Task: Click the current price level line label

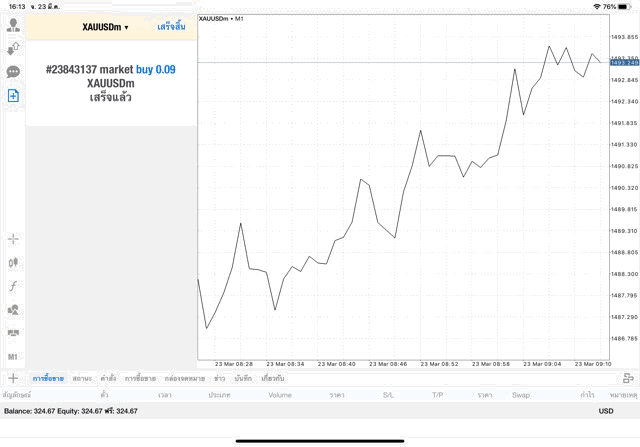Action: point(623,62)
